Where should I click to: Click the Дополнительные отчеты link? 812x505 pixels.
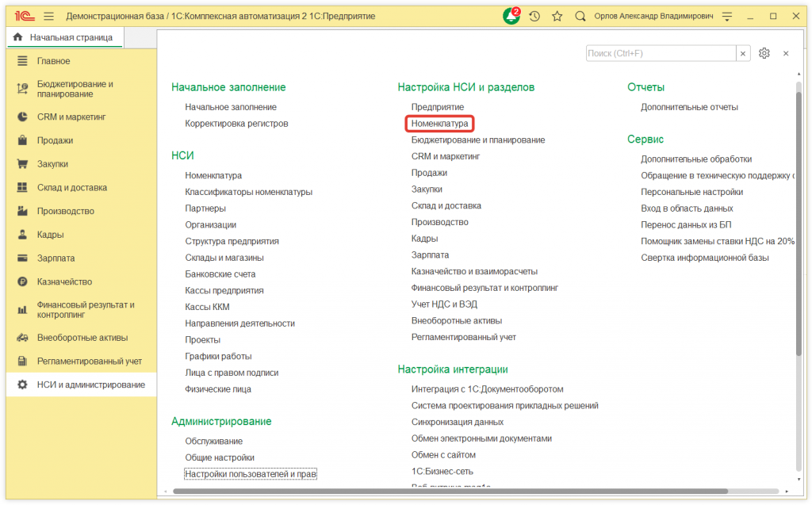(x=689, y=107)
